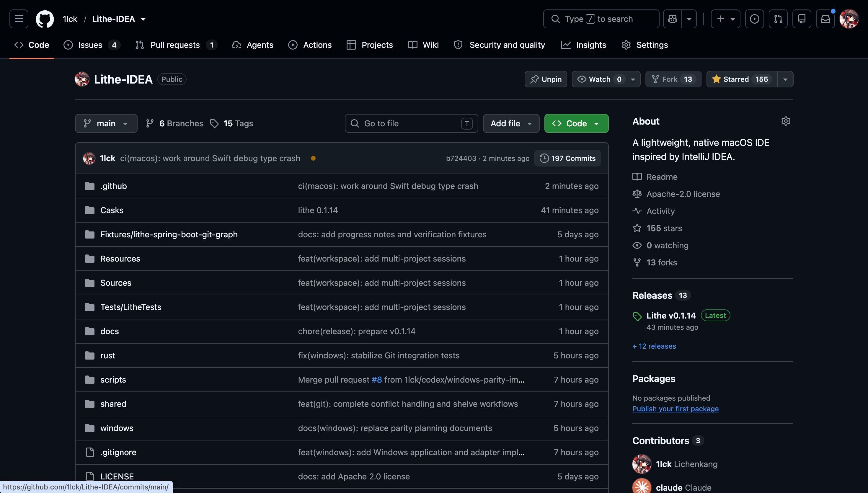Open pull request #8 link
Screen dimensions: 868x493
[377, 380]
